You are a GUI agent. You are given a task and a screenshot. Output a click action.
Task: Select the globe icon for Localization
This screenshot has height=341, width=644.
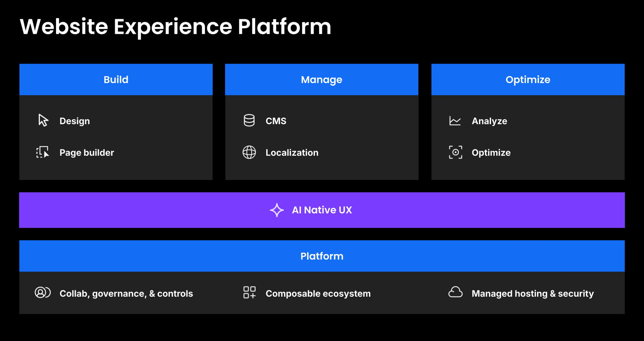[x=249, y=152]
